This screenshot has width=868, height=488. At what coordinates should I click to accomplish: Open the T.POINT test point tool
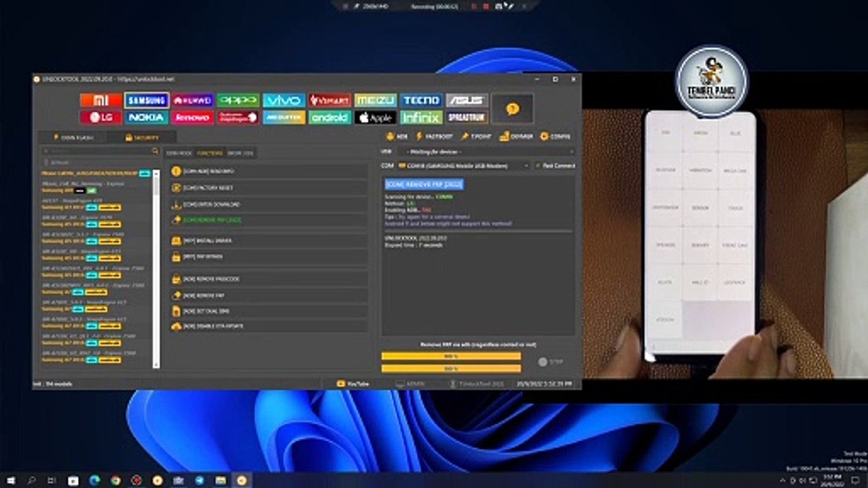pyautogui.click(x=476, y=136)
